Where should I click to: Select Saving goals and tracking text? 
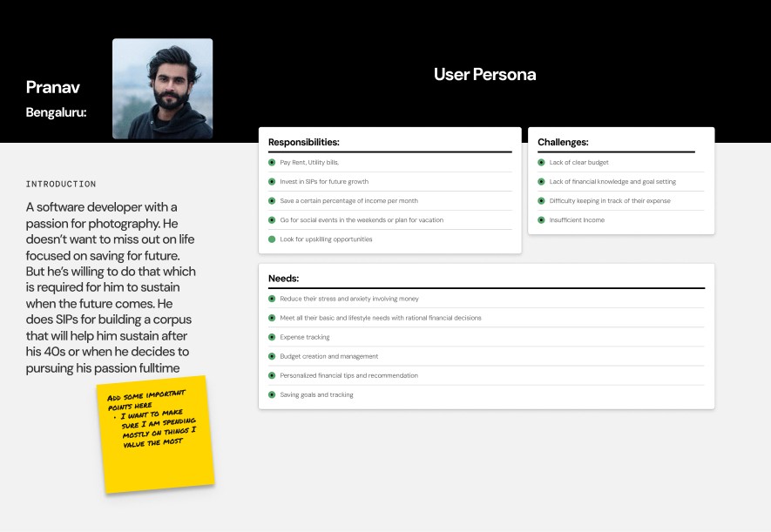click(316, 394)
